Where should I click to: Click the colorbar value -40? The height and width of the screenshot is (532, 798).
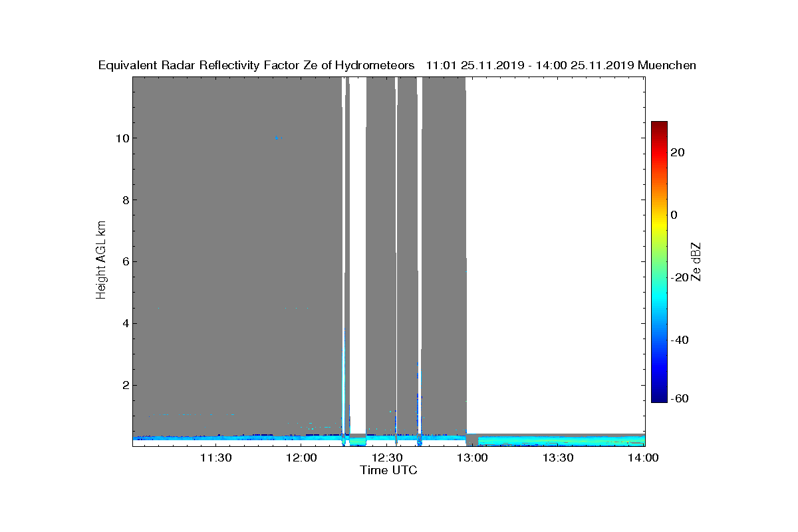(679, 340)
